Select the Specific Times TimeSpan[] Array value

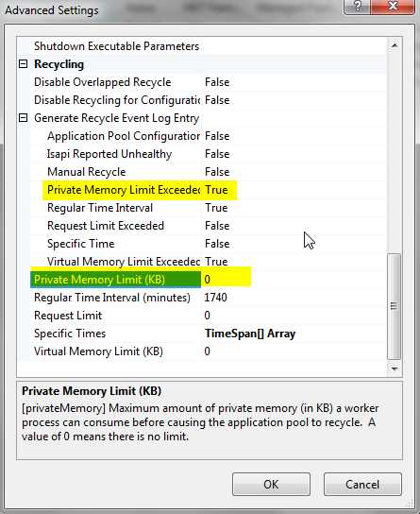[250, 334]
